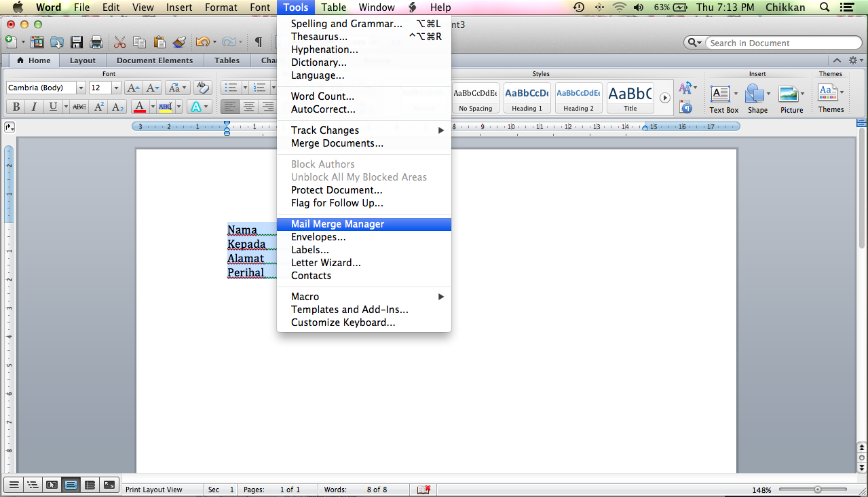The width and height of the screenshot is (868, 497).
Task: Click the Save icon in the toolbar
Action: [x=77, y=41]
